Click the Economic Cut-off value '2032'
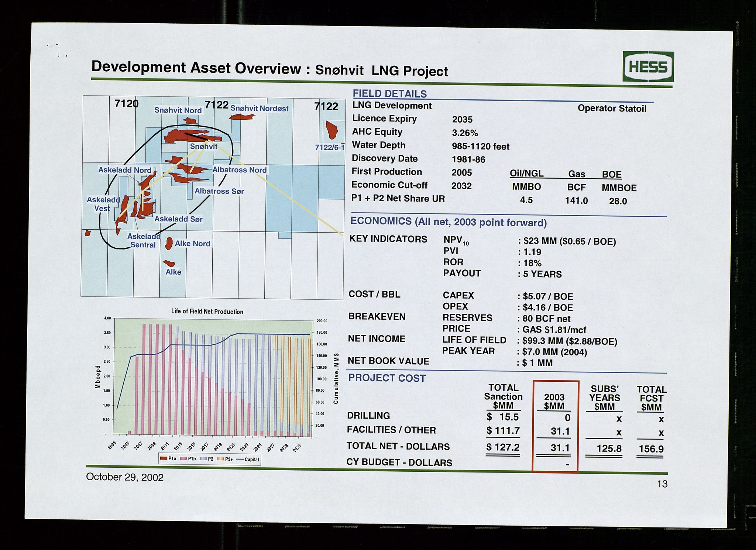Image resolution: width=756 pixels, height=550 pixels. tap(461, 186)
